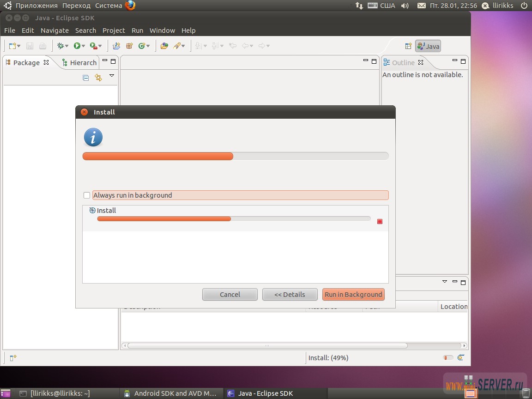Click the Print toolbar icon
Image resolution: width=532 pixels, height=399 pixels.
coord(43,46)
